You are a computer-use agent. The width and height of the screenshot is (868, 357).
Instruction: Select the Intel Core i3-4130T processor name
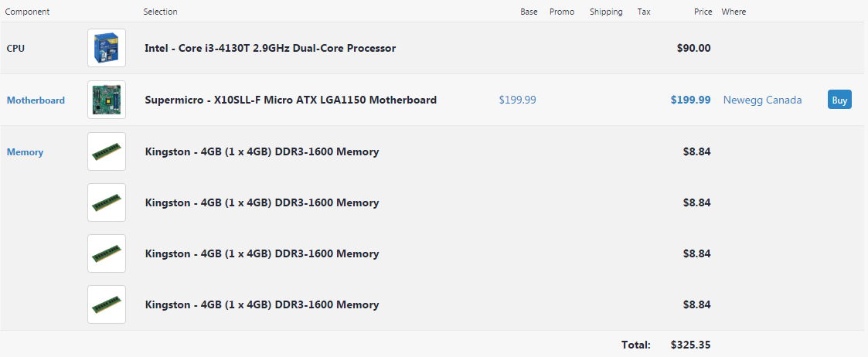click(271, 48)
